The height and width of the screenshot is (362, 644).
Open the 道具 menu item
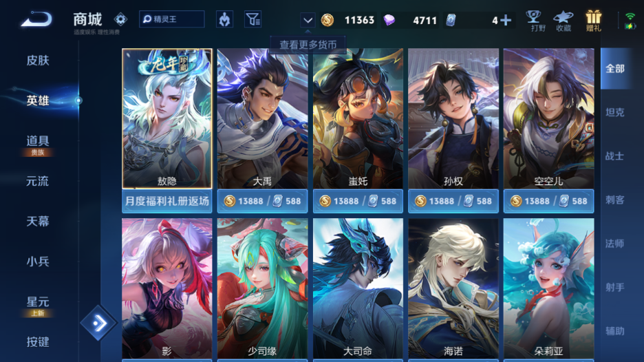point(38,141)
